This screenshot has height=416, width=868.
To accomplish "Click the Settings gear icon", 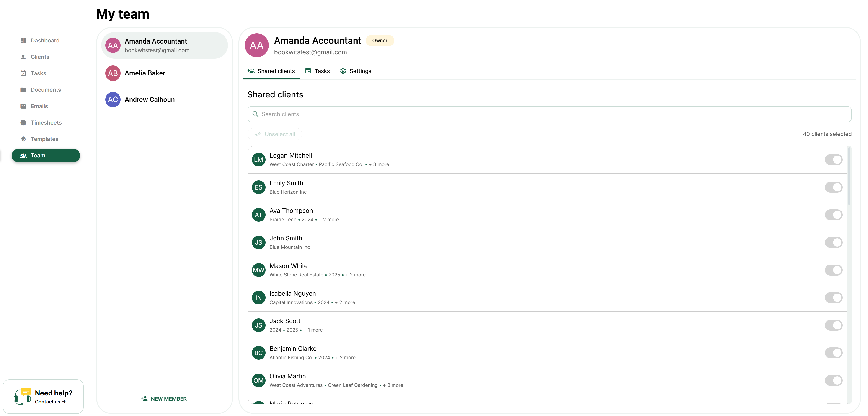I will tap(343, 71).
